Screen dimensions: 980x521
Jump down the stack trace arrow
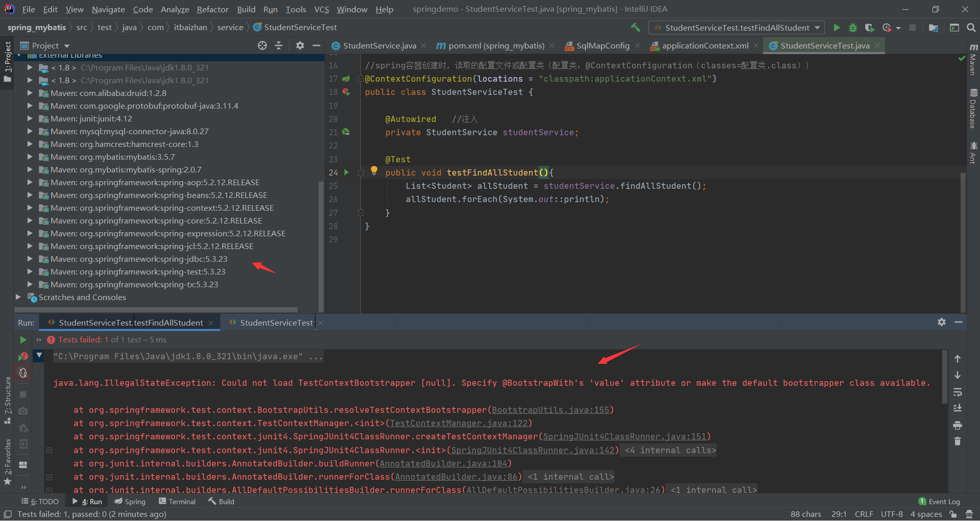pos(958,375)
